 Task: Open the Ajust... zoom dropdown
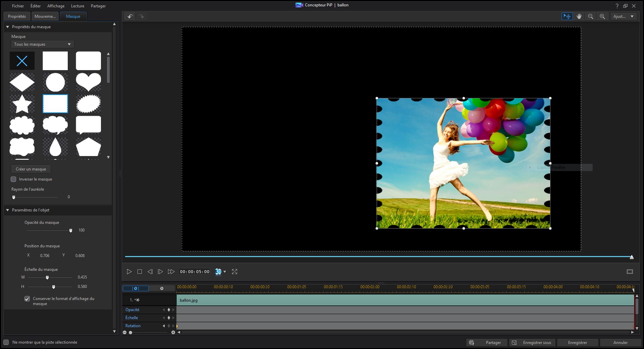623,16
